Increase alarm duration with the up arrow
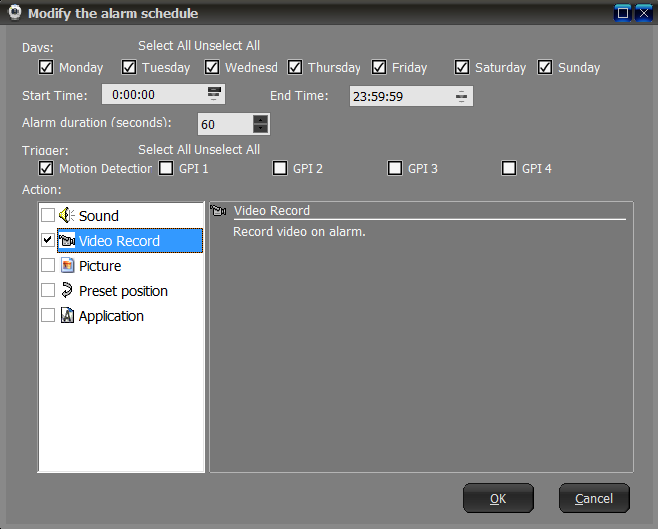Viewport: 658px width, 529px height. pos(261,119)
